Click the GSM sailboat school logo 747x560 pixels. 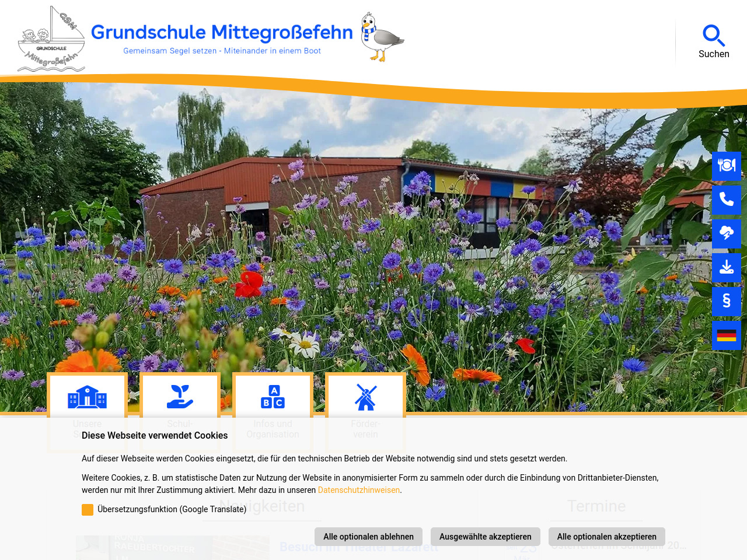tap(51, 40)
